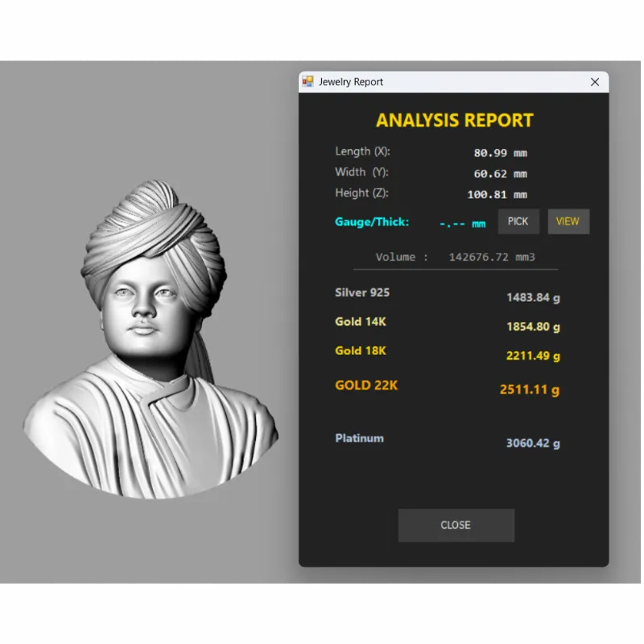
Task: Click the Width (Y) measurement value
Action: point(500,174)
